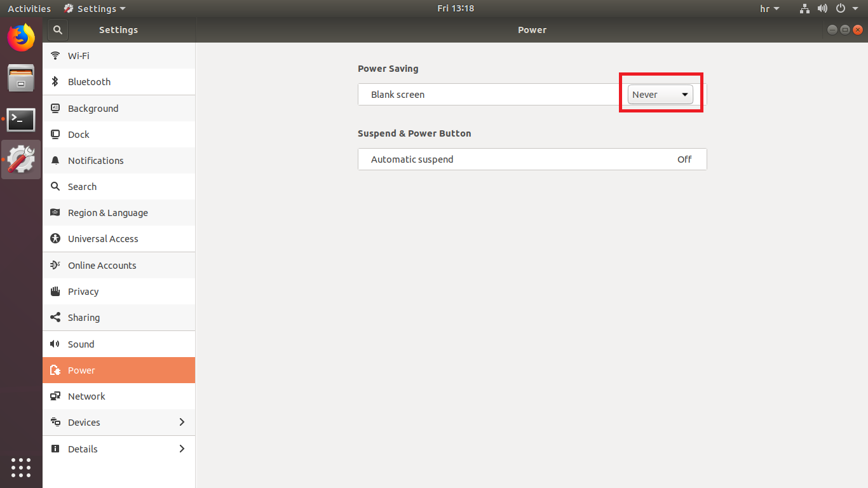This screenshot has height=488, width=868.
Task: Click the Devices icon in sidebar
Action: 55,423
